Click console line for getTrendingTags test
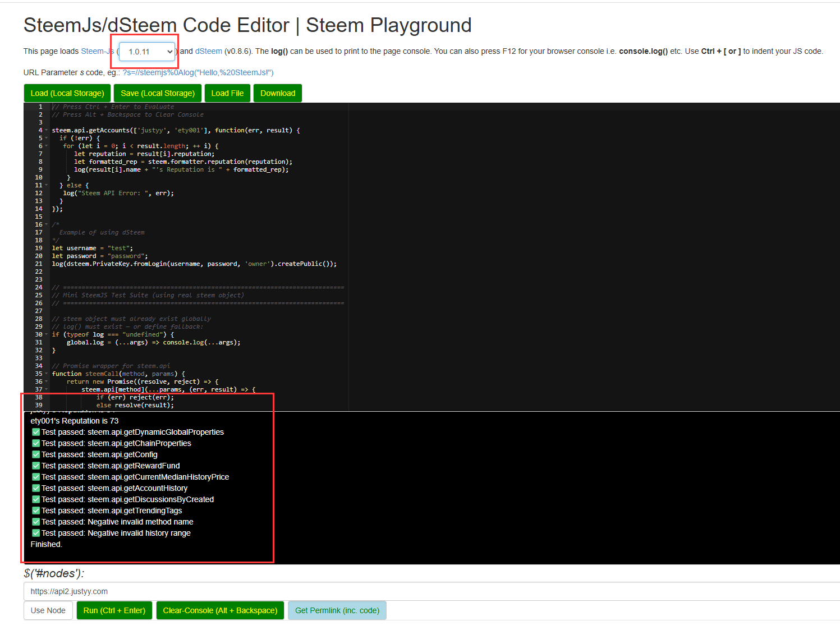 pos(107,511)
